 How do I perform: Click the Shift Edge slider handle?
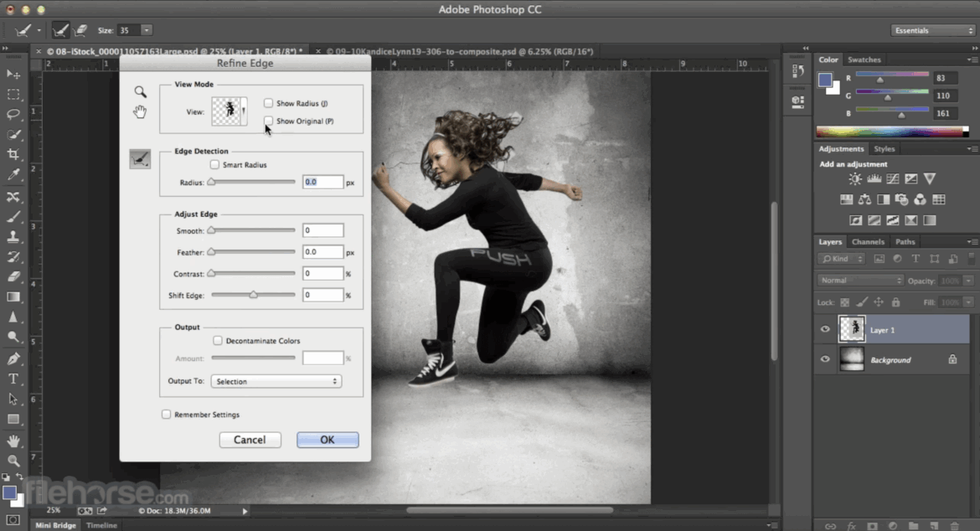[x=253, y=295]
